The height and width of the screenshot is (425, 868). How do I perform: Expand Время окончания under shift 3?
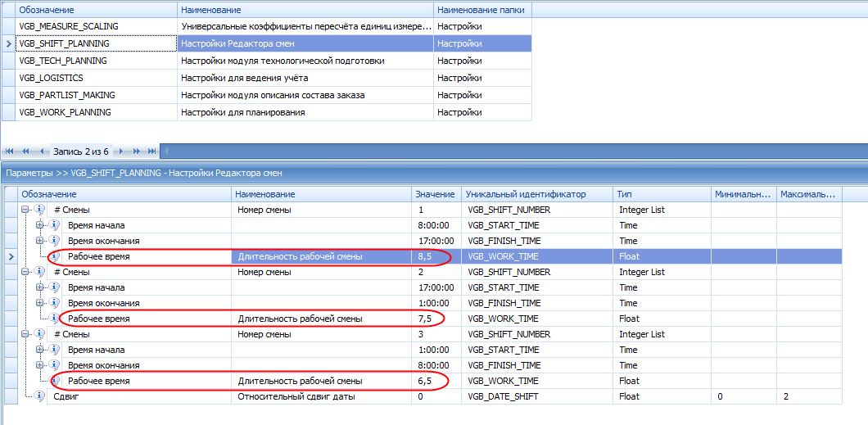pos(40,365)
